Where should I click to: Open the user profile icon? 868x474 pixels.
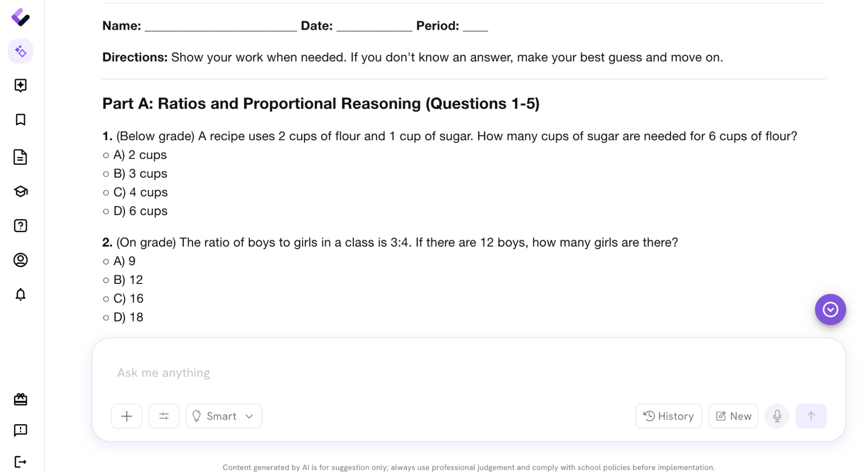pos(20,260)
